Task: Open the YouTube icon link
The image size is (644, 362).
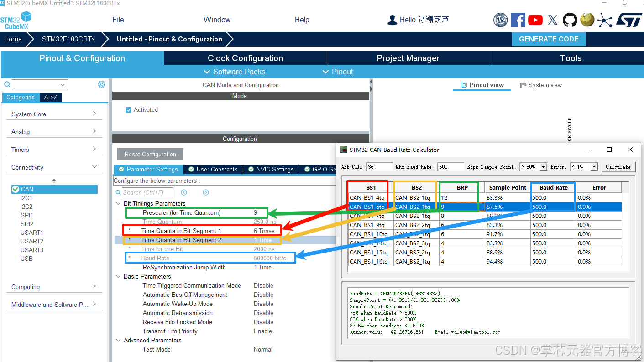Action: coord(535,20)
